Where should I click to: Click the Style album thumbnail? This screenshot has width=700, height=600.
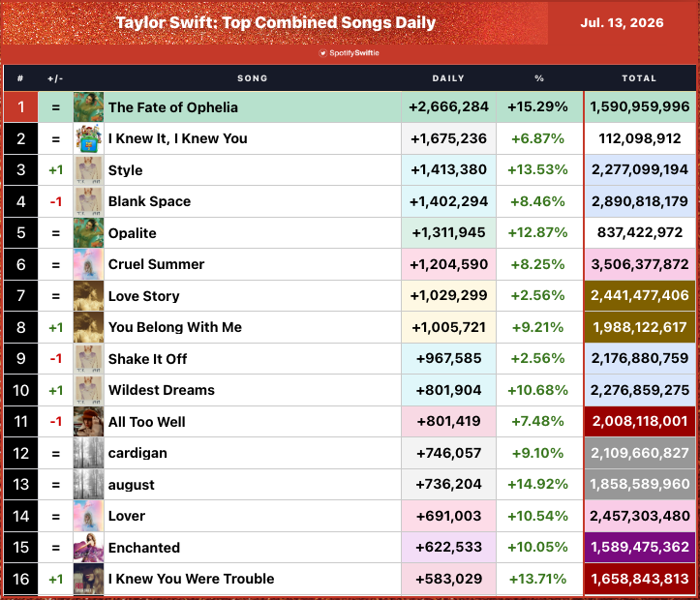click(x=88, y=170)
